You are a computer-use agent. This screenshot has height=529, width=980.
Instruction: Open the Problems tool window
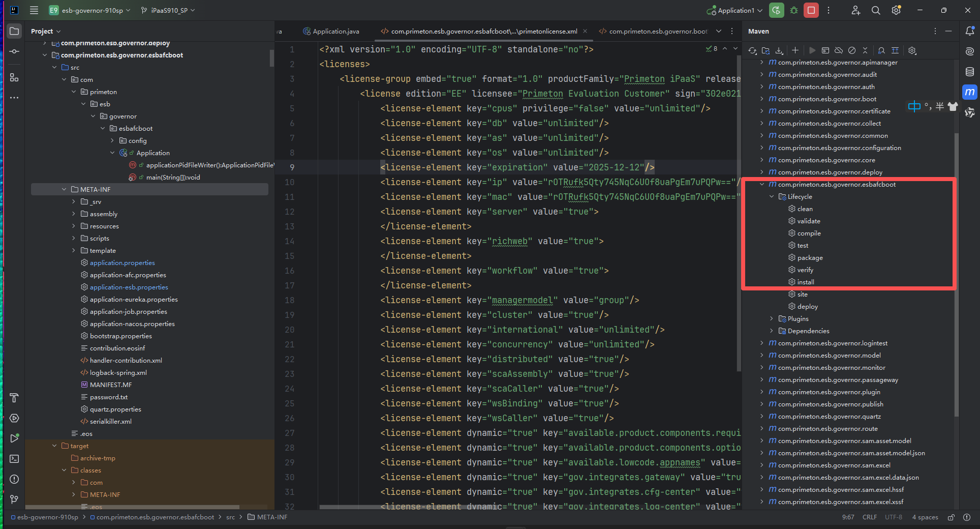pyautogui.click(x=14, y=479)
